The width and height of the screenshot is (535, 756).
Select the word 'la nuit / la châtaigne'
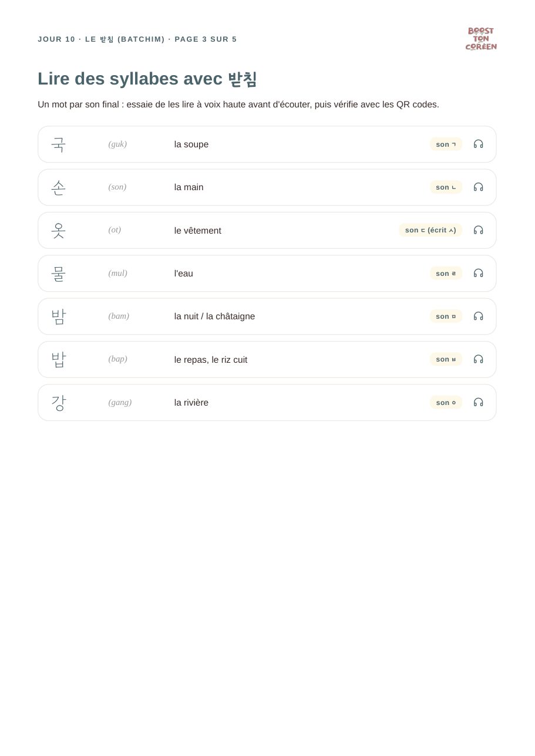(214, 316)
